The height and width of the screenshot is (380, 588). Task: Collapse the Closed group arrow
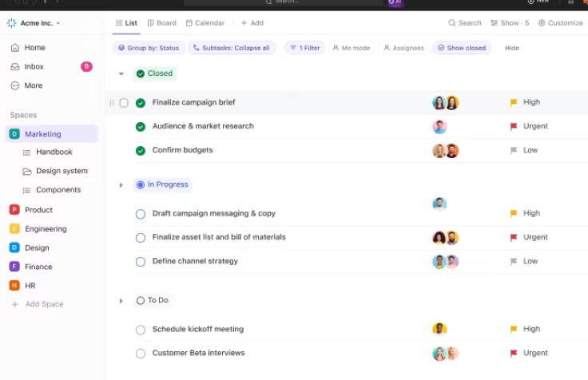pos(121,73)
